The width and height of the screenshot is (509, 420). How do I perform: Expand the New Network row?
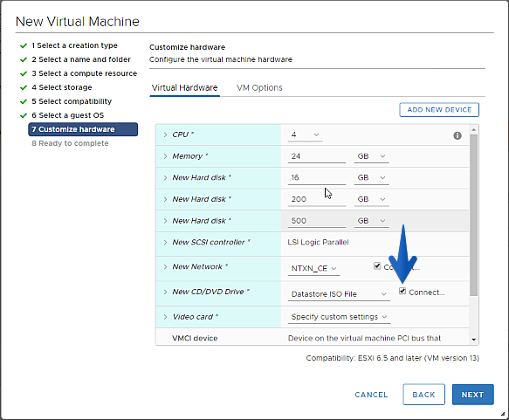click(165, 267)
